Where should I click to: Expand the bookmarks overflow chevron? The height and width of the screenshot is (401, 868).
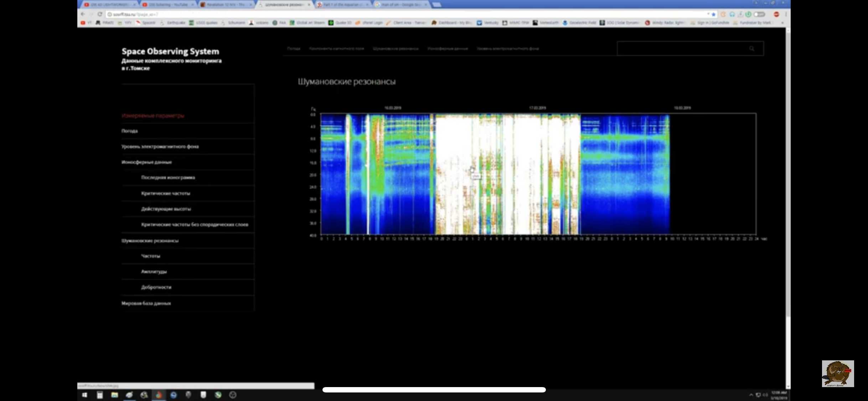(x=782, y=23)
